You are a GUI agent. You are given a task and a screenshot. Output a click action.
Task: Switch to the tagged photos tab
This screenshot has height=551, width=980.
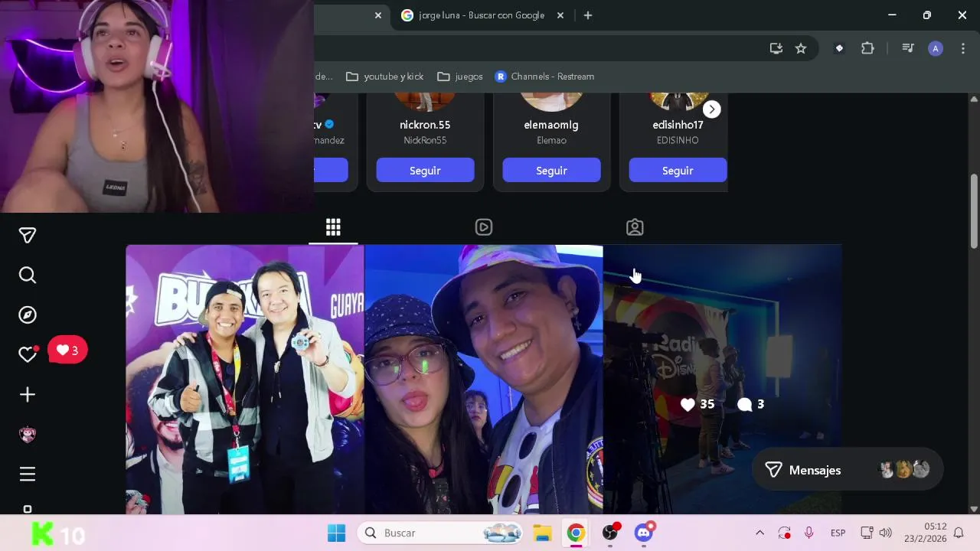635,227
